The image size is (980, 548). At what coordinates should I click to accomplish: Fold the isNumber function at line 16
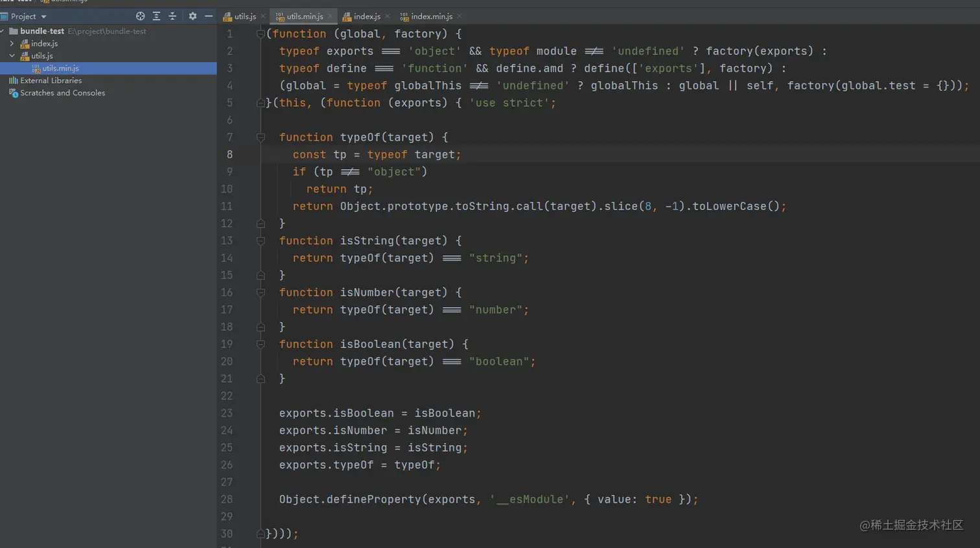click(261, 293)
